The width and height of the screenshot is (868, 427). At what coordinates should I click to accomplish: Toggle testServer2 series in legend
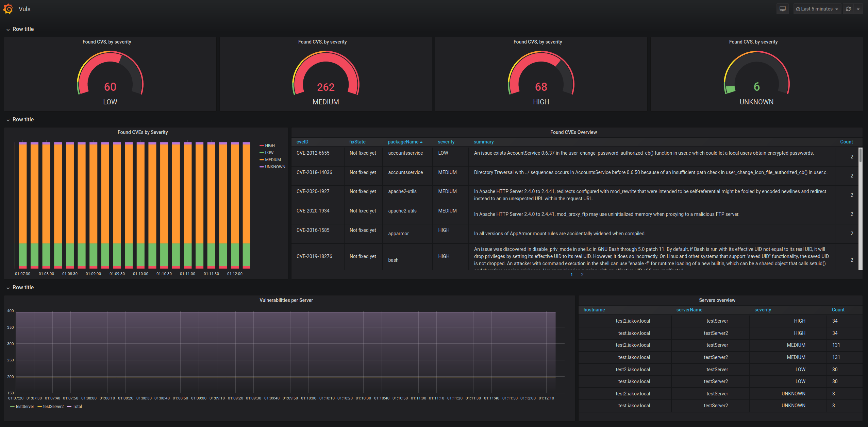coord(53,407)
